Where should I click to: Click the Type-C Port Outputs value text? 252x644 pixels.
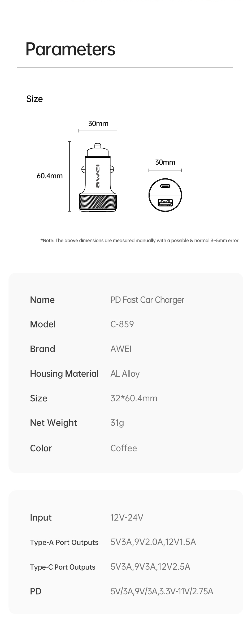coord(150,567)
